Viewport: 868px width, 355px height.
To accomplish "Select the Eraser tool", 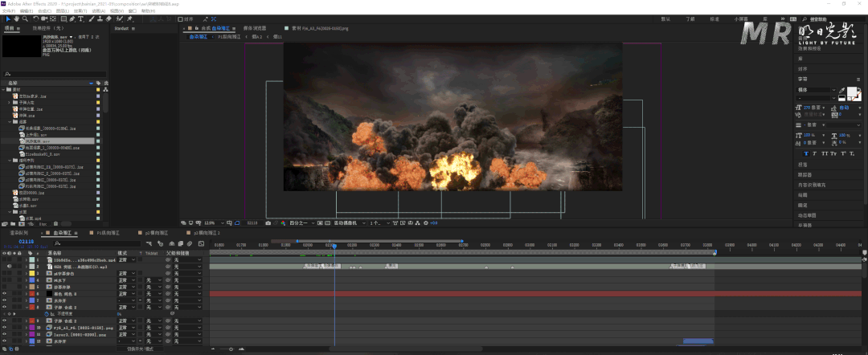I will point(108,18).
